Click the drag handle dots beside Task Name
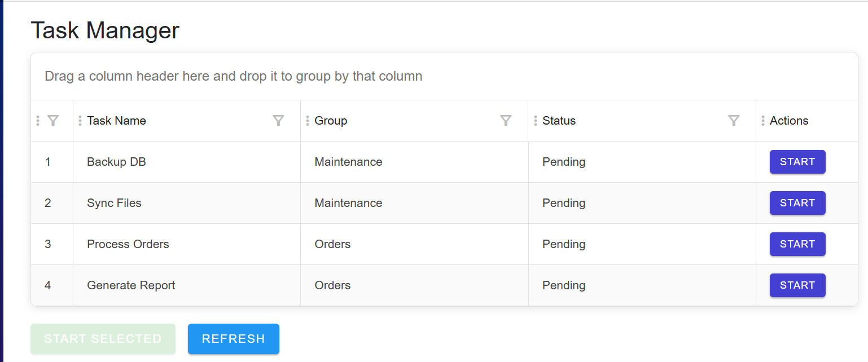The image size is (868, 362). (x=80, y=121)
